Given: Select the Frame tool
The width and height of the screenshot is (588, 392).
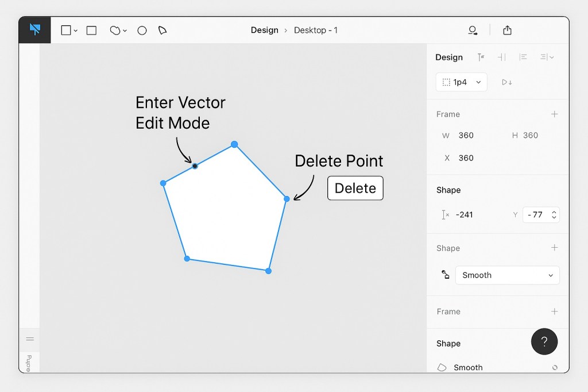Looking at the screenshot, I should tap(65, 30).
